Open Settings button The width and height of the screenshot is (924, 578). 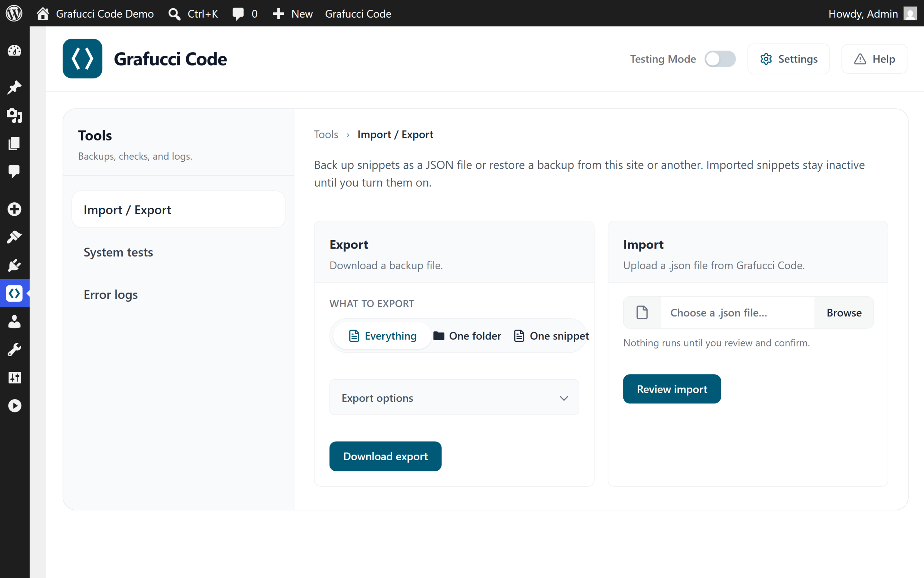point(788,59)
